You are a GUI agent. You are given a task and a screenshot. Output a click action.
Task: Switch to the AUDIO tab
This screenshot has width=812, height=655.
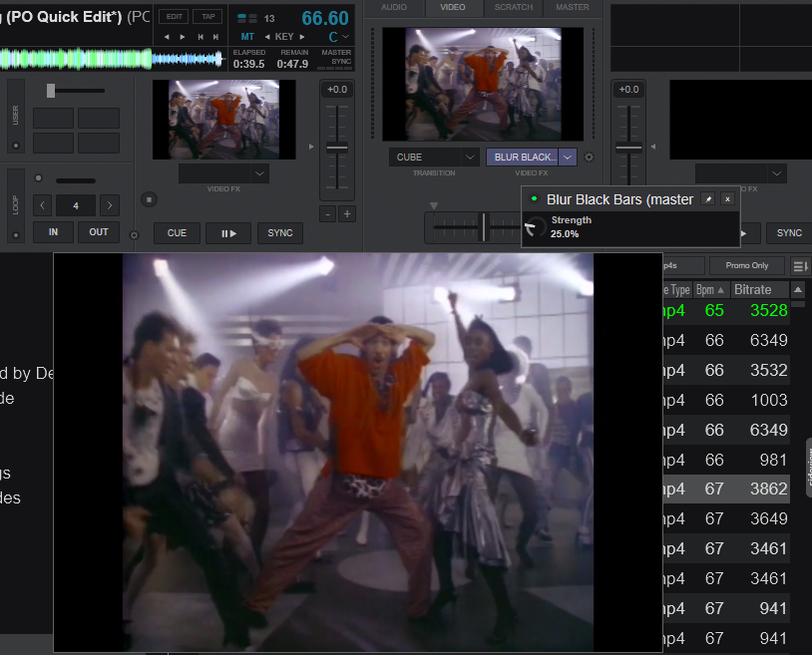coord(394,7)
